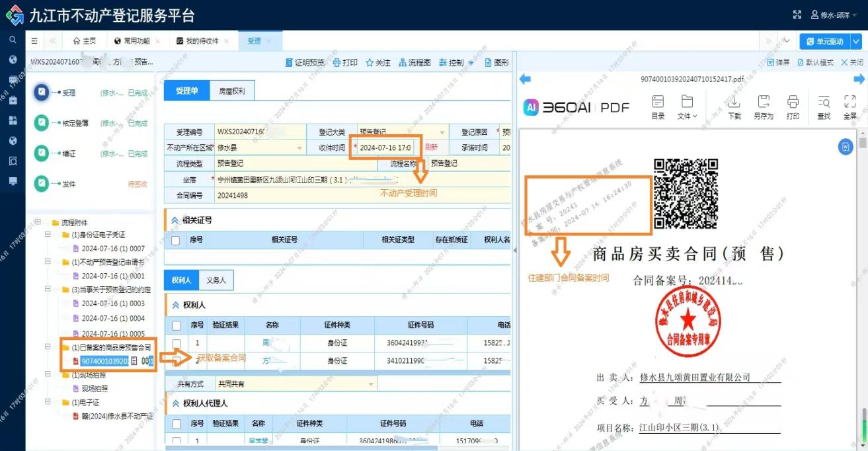The image size is (868, 451).
Task: Select the 受理单 tab
Action: click(187, 91)
